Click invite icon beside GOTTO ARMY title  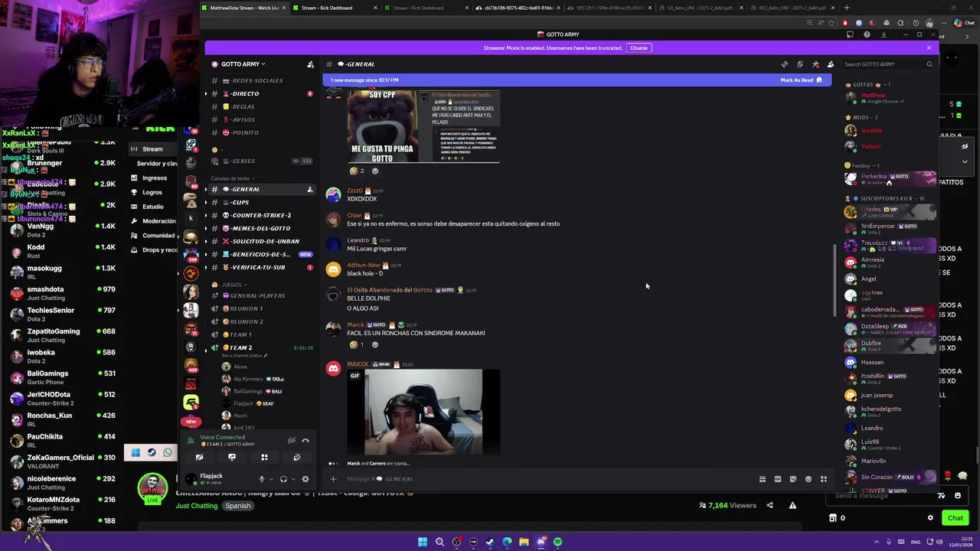[310, 64]
